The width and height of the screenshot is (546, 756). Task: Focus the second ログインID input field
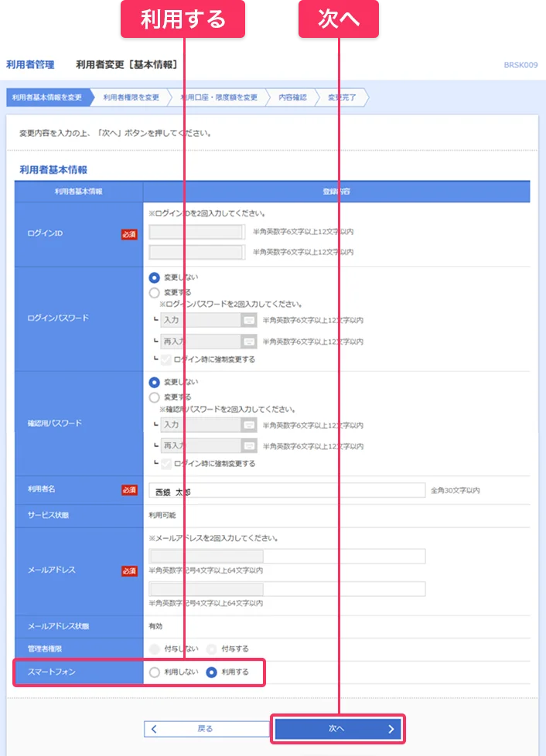[196, 252]
